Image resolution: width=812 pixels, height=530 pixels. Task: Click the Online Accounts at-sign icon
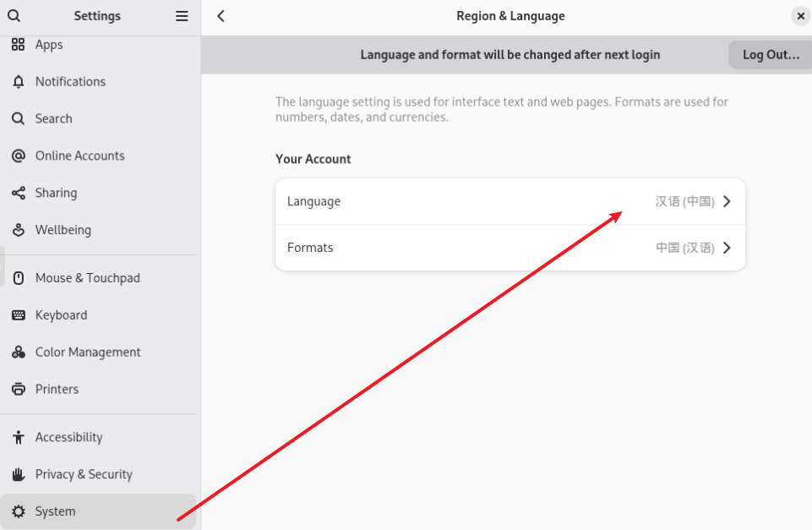[x=18, y=156]
